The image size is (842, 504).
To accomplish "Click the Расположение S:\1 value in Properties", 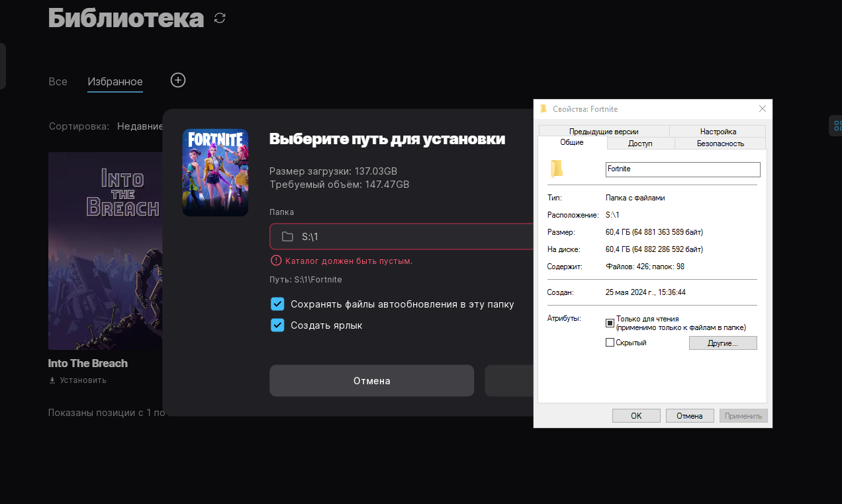I will (x=612, y=215).
